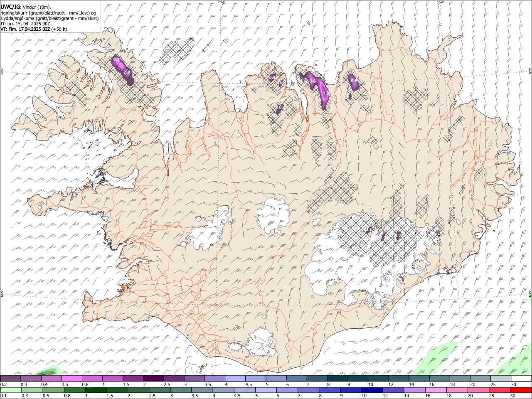Click the 0.6 snowfall value on the north coast
Image resolution: width=532 pixels, height=399 pixels.
(313, 81)
